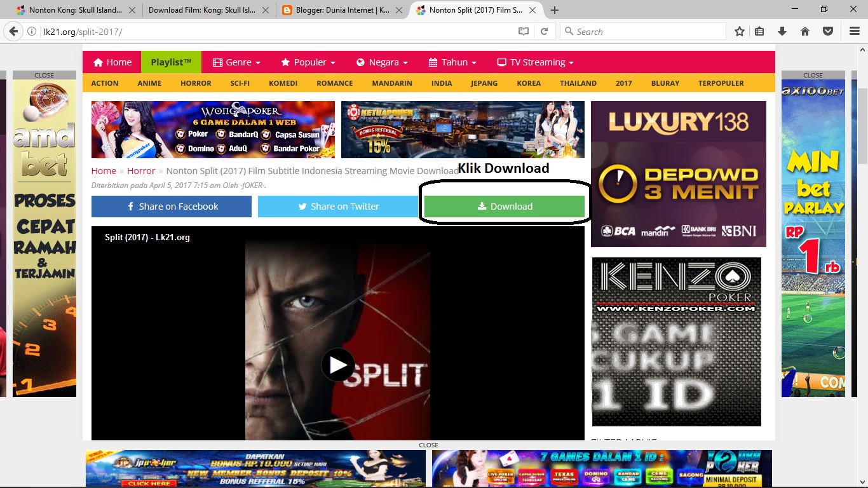Play the Split video with play button
This screenshot has height=488, width=868.
tap(338, 365)
